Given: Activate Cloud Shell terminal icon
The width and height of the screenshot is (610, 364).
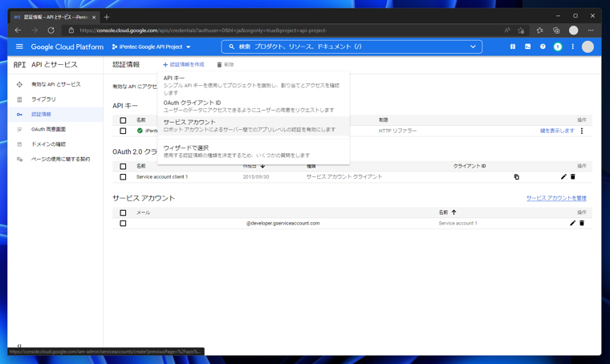Looking at the screenshot, I should pyautogui.click(x=527, y=47).
